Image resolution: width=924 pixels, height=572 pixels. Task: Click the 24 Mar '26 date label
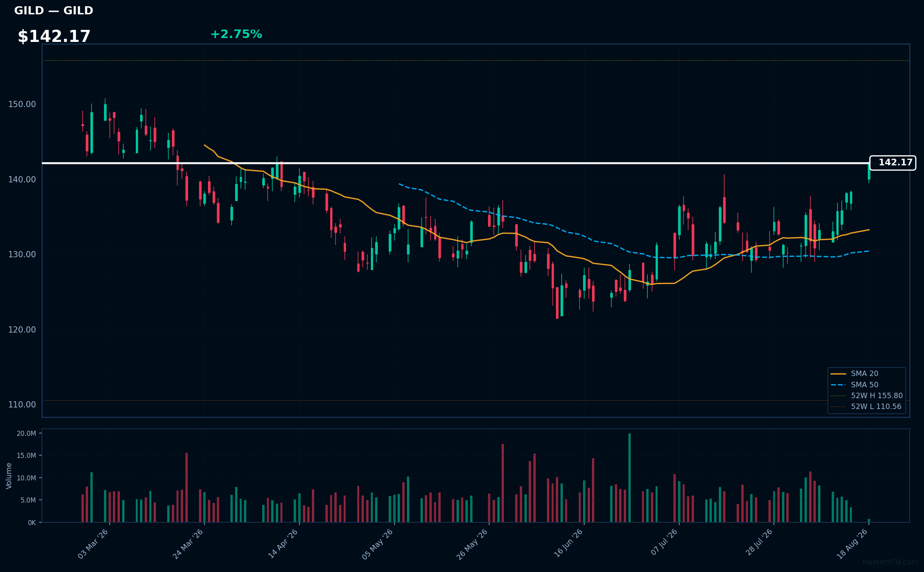click(188, 544)
